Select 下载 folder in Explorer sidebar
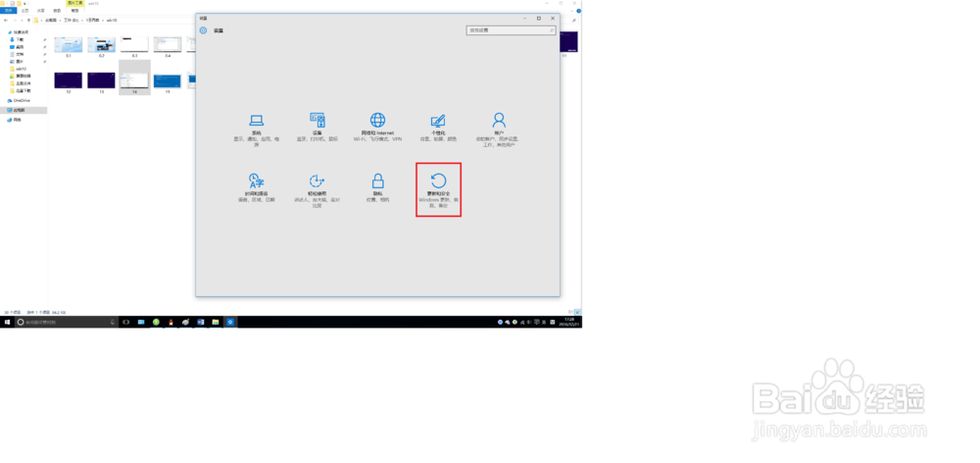This screenshot has height=463, width=980. (18, 39)
